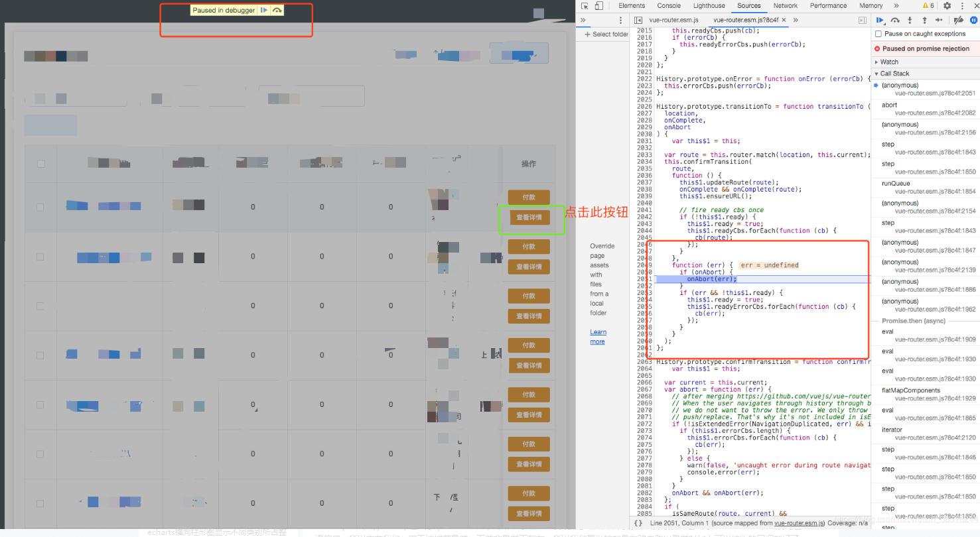Image resolution: width=980 pixels, height=537 pixels.
Task: Click gutter line number 2033
Action: pos(644,154)
